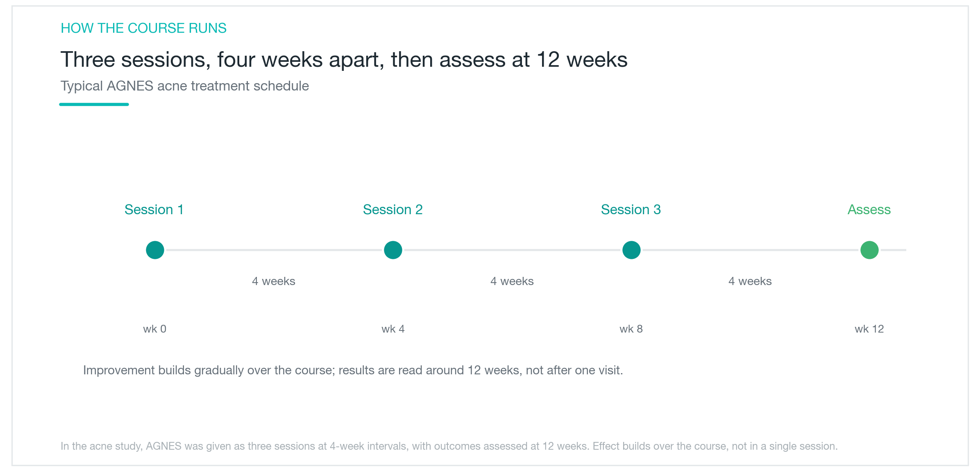Click the Session 3 timeline dot

coord(631,250)
